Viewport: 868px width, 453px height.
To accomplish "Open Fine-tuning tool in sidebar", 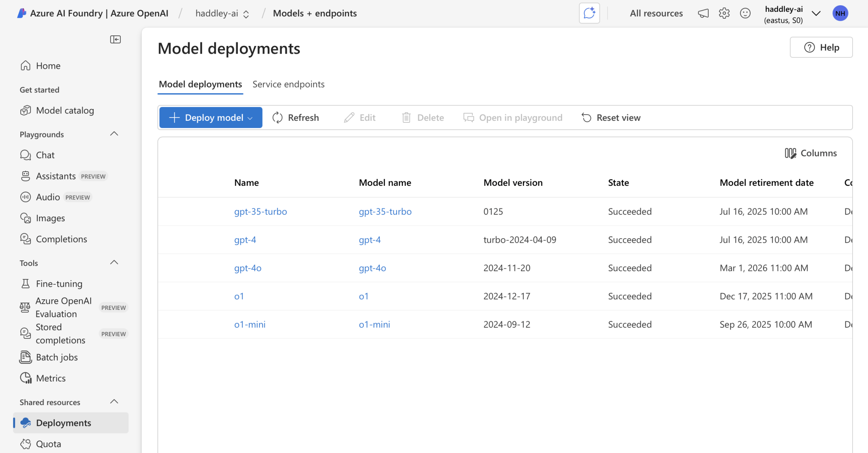I will click(x=59, y=283).
